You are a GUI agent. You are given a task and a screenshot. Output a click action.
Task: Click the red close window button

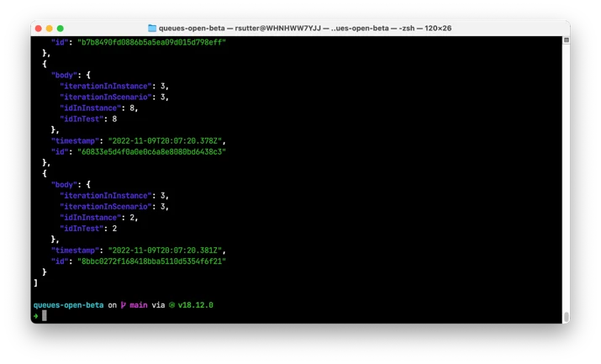(x=39, y=29)
